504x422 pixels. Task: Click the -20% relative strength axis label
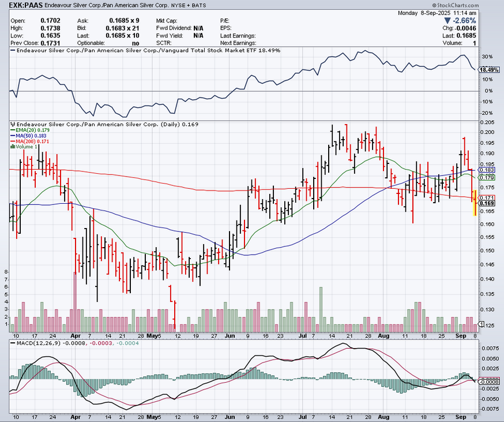[x=486, y=113]
